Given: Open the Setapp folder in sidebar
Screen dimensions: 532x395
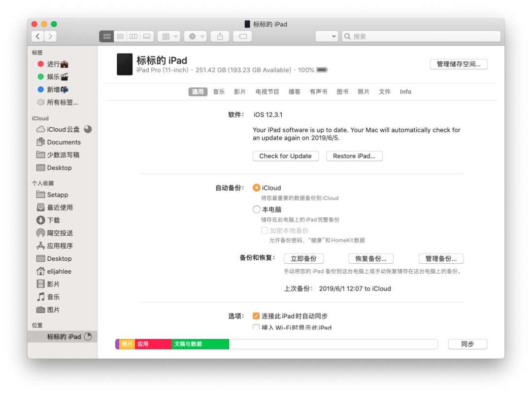Looking at the screenshot, I should tap(52, 195).
